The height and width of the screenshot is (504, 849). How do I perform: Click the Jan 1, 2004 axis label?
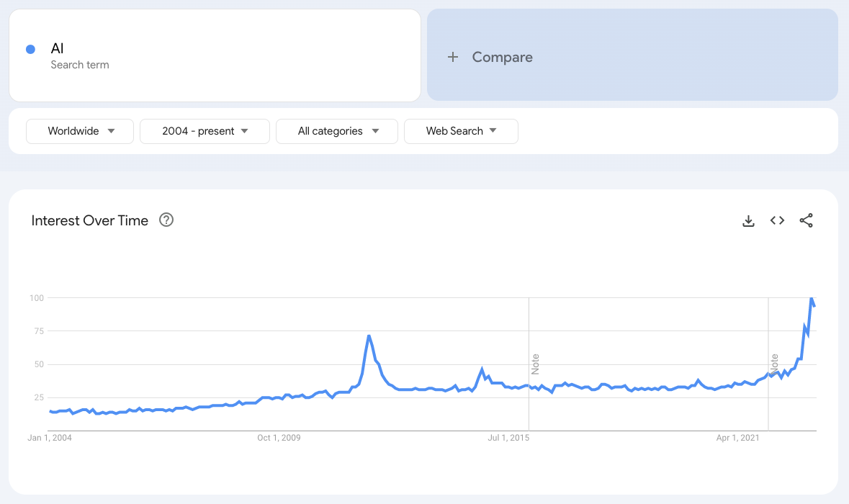(49, 437)
